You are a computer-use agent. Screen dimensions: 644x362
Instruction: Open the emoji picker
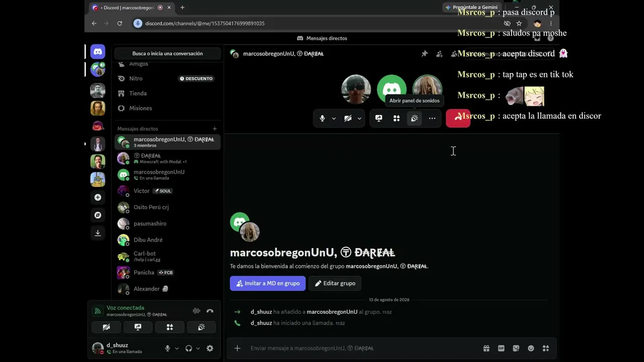[531, 348]
